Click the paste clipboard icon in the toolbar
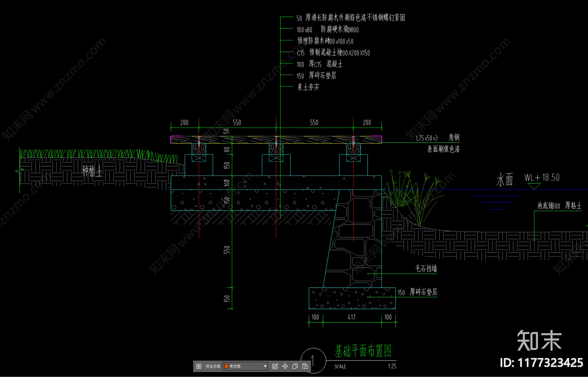 [x=305, y=366]
